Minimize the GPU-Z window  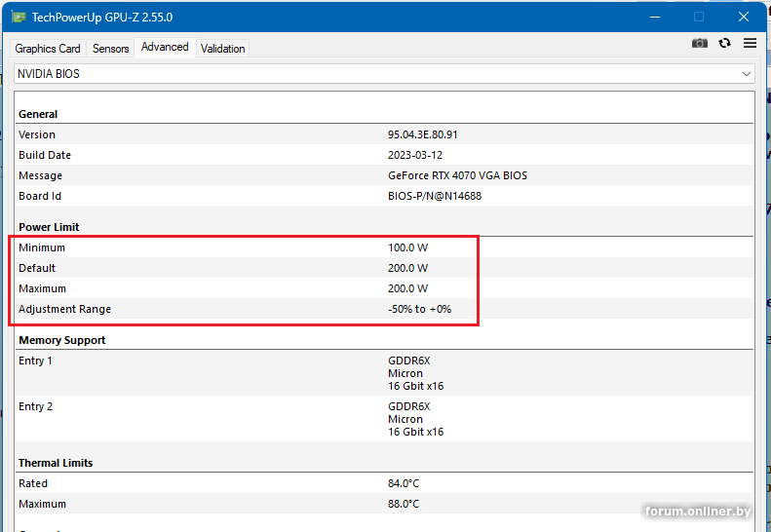(653, 17)
